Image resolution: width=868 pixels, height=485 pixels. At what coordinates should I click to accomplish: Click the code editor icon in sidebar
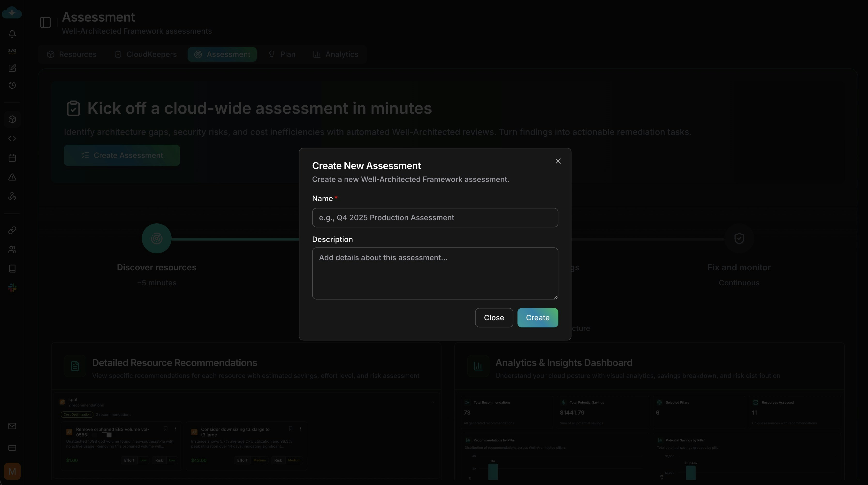point(12,138)
